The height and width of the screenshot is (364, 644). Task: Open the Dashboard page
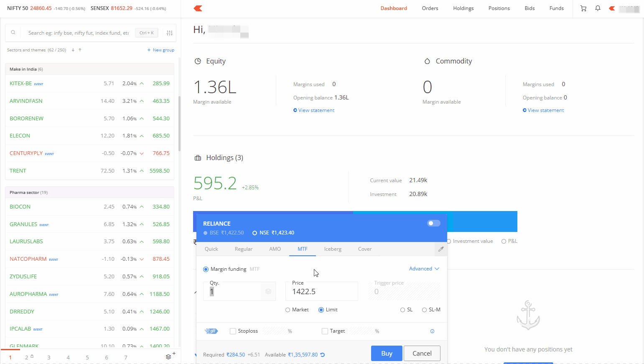point(394,8)
